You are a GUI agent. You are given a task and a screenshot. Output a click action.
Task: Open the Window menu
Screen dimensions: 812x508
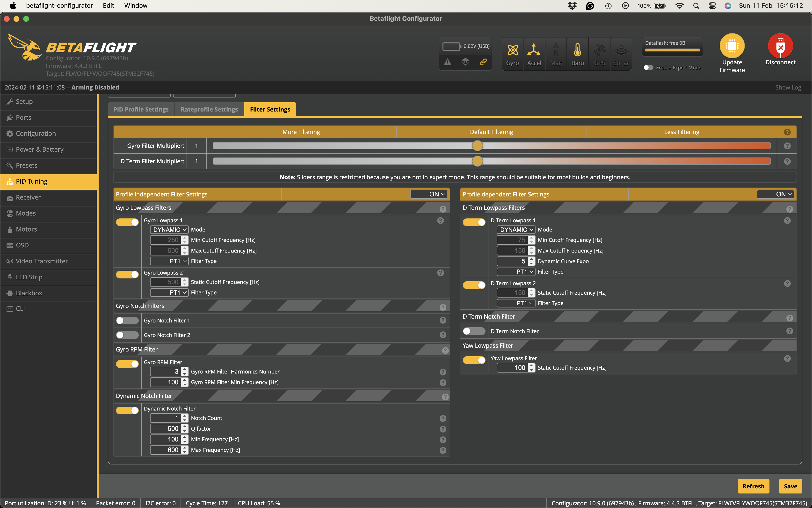click(x=136, y=6)
